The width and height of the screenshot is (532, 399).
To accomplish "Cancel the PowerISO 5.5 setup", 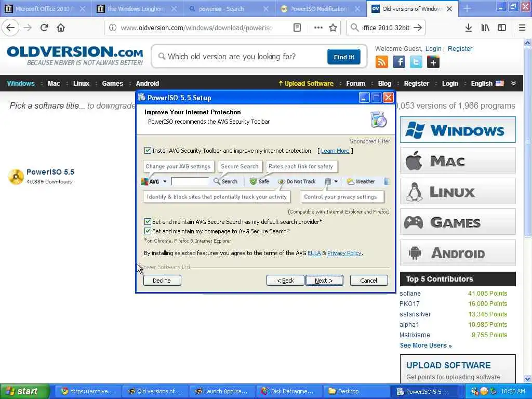I will 368,281.
